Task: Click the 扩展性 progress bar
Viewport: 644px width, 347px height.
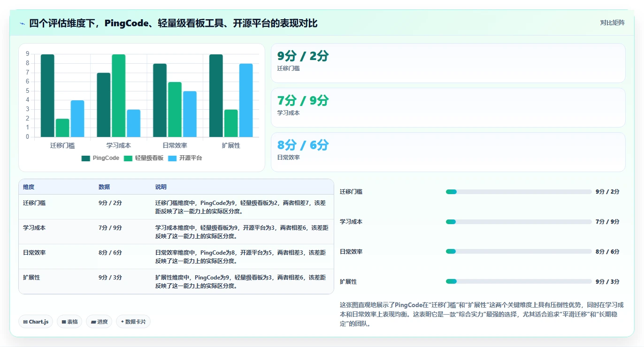Action: click(x=519, y=282)
